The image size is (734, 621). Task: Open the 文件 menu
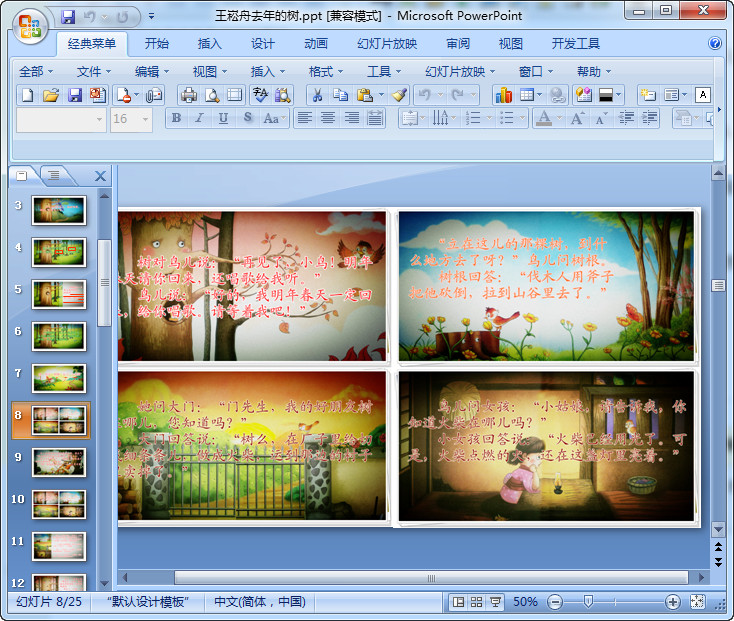tap(94, 72)
